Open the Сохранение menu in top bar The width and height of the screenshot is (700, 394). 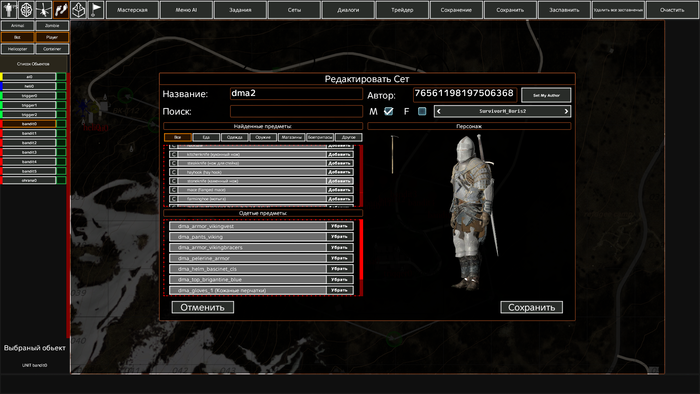coord(456,10)
